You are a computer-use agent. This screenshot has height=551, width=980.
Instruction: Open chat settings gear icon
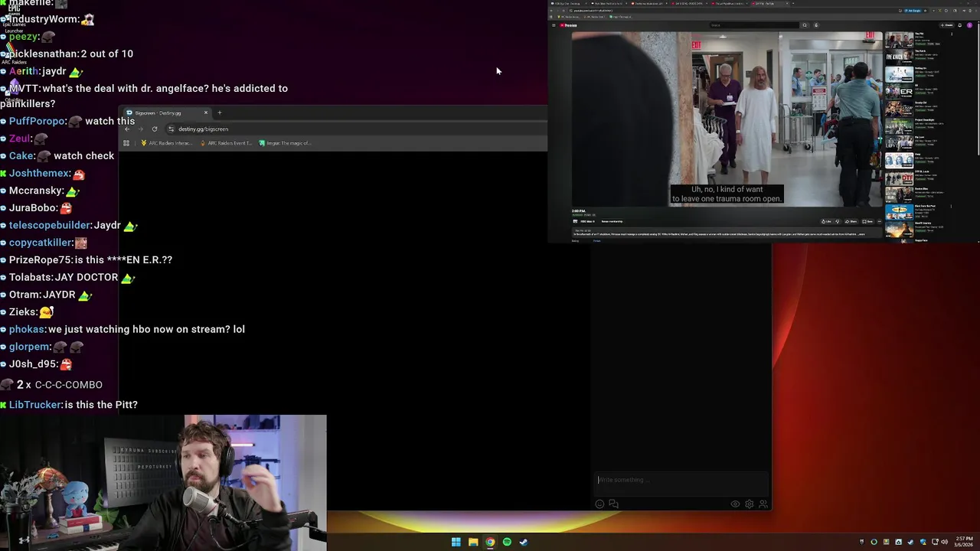[749, 504]
